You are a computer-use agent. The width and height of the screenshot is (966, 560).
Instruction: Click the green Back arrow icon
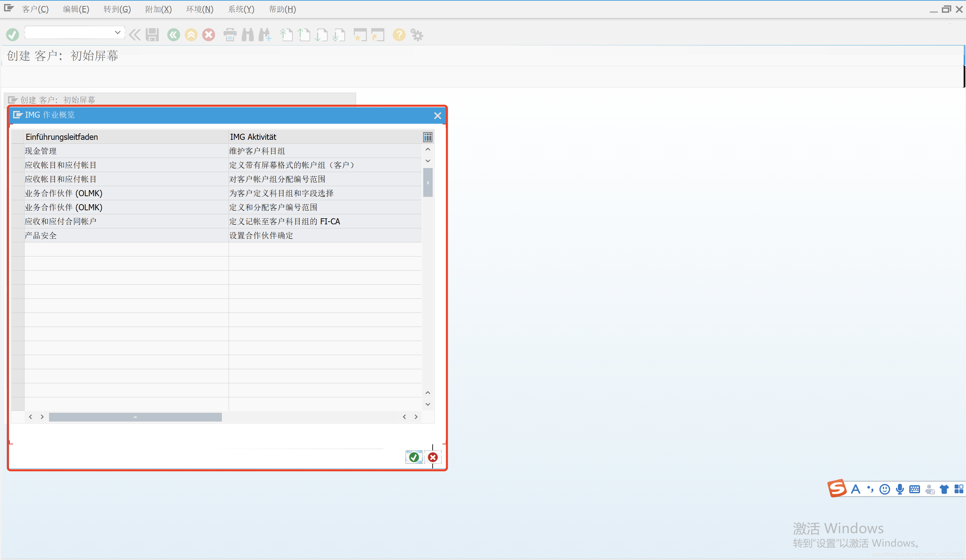(173, 35)
